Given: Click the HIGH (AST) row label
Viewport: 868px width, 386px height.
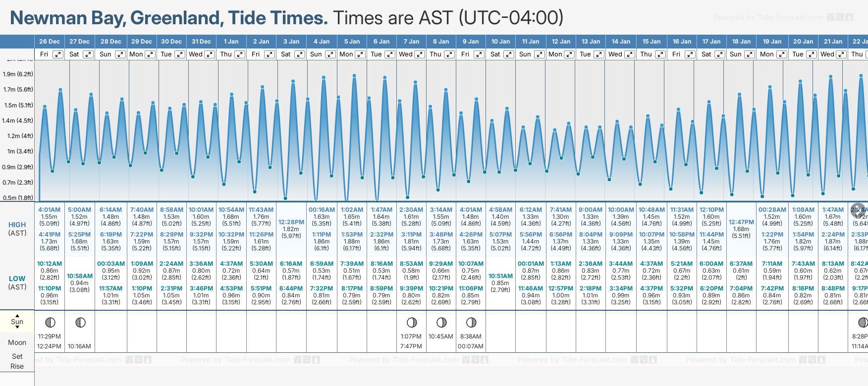Looking at the screenshot, I should (x=17, y=229).
